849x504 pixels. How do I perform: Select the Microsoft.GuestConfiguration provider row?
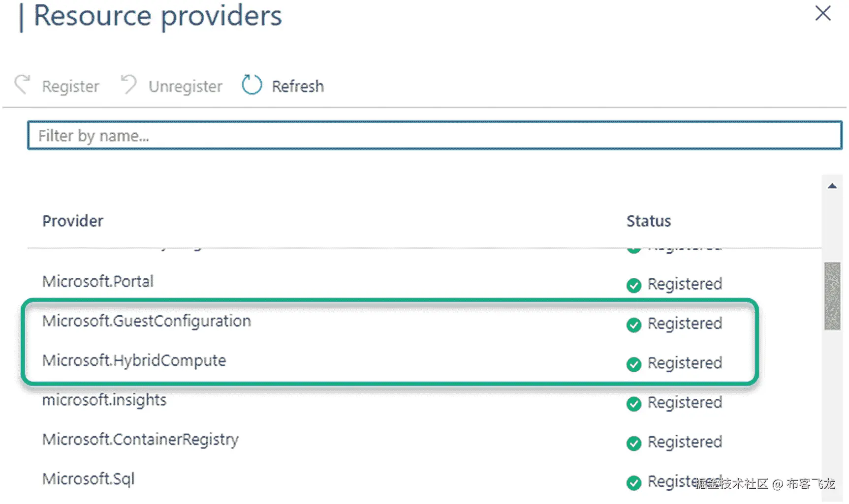[x=147, y=321]
